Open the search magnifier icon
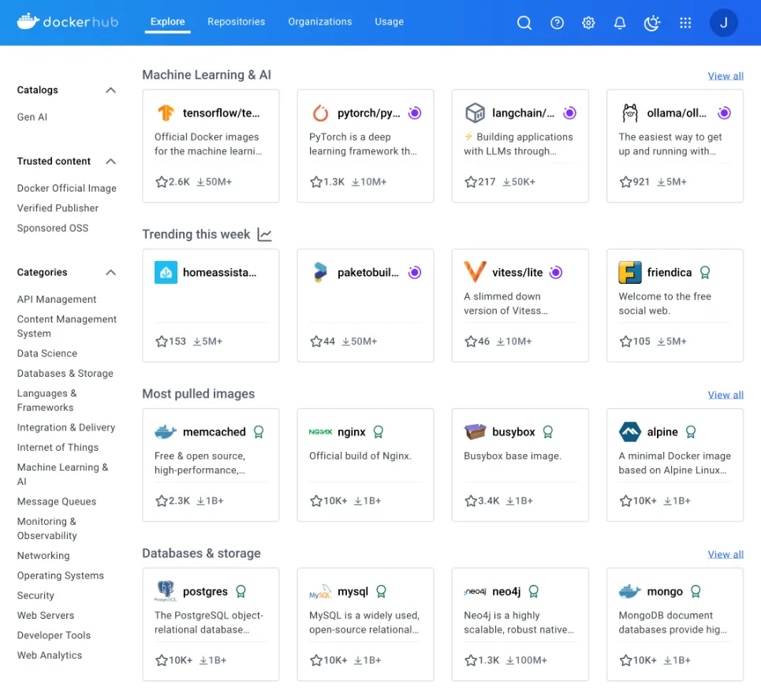The height and width of the screenshot is (700, 761). pos(524,23)
